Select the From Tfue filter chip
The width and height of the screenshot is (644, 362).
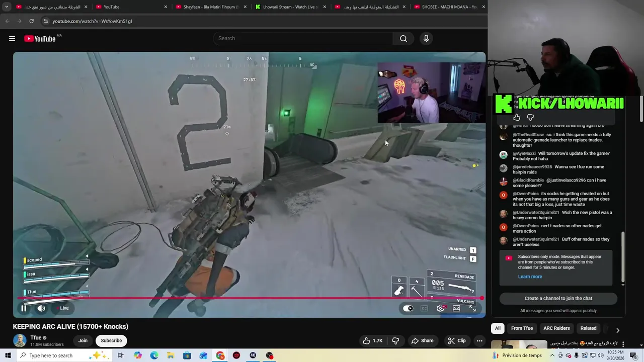[x=522, y=328]
